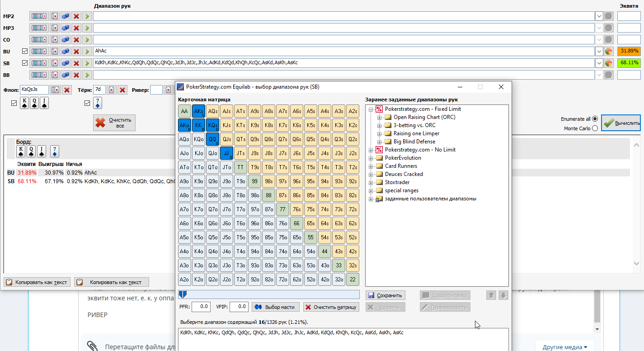
Task: Open the hand range selector for CO
Action: point(39,40)
